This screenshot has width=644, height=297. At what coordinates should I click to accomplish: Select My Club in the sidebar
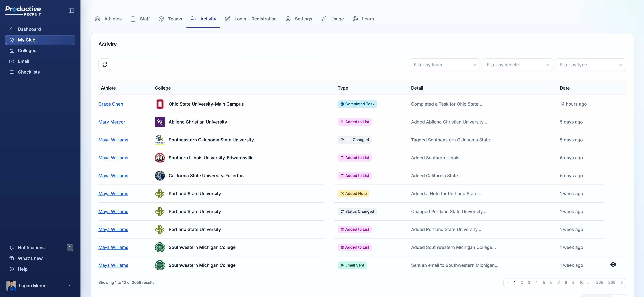click(40, 40)
